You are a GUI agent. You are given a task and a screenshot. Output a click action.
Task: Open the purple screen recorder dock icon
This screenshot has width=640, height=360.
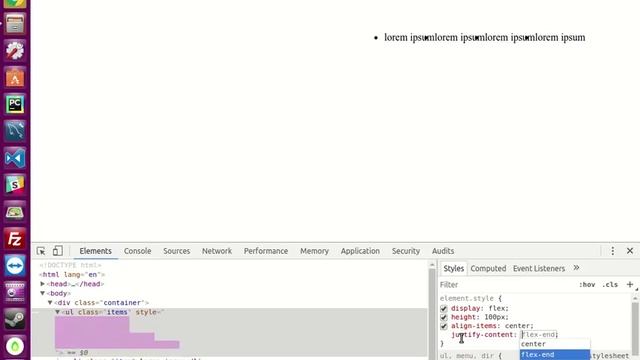pyautogui.click(x=15, y=292)
